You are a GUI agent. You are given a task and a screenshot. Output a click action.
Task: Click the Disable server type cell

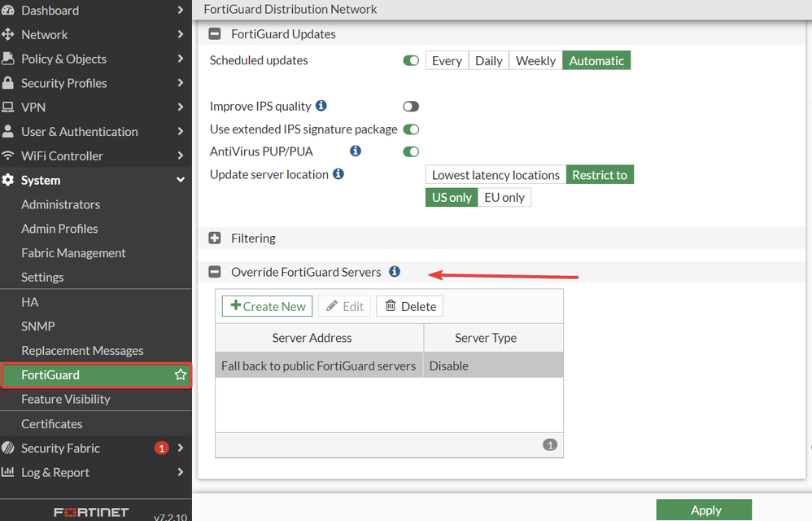(494, 366)
